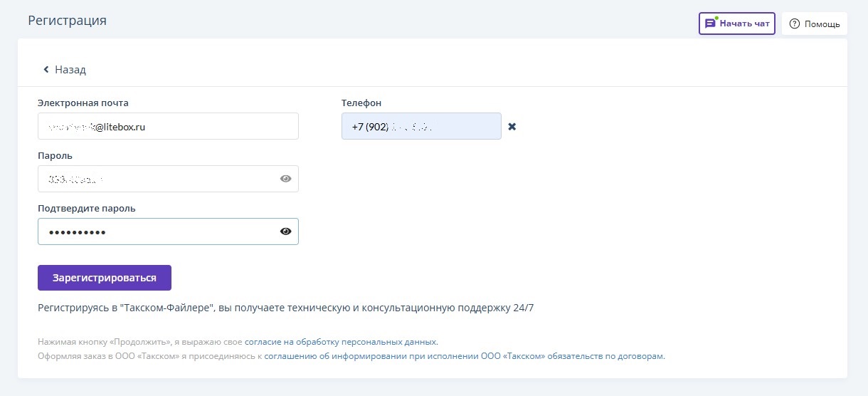Open соглашению об информировании agreement link
The height and width of the screenshot is (396, 868).
coord(464,355)
